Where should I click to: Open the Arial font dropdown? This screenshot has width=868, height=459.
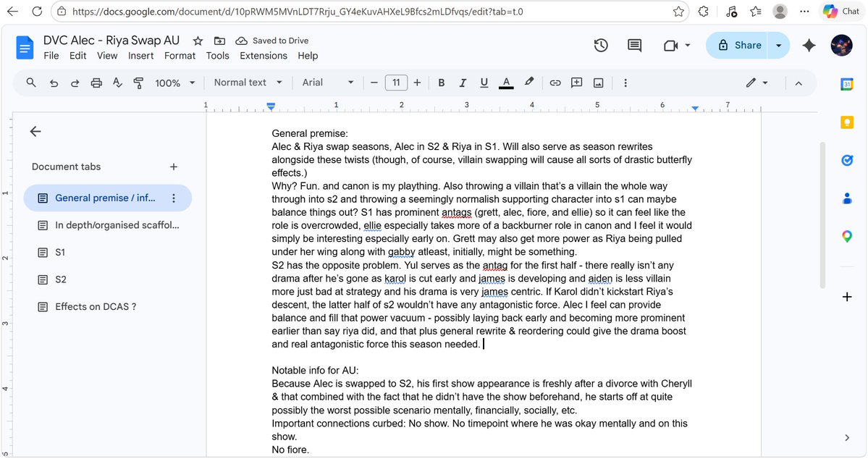[x=328, y=83]
